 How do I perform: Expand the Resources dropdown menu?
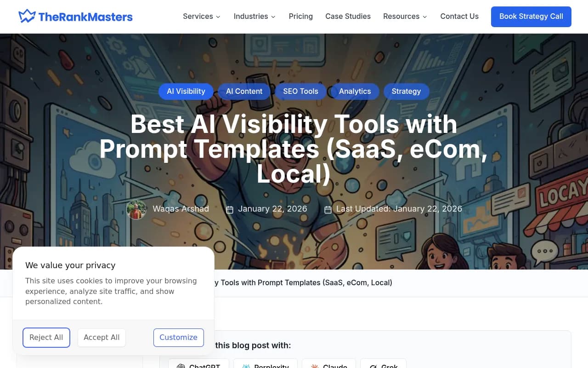(x=405, y=17)
